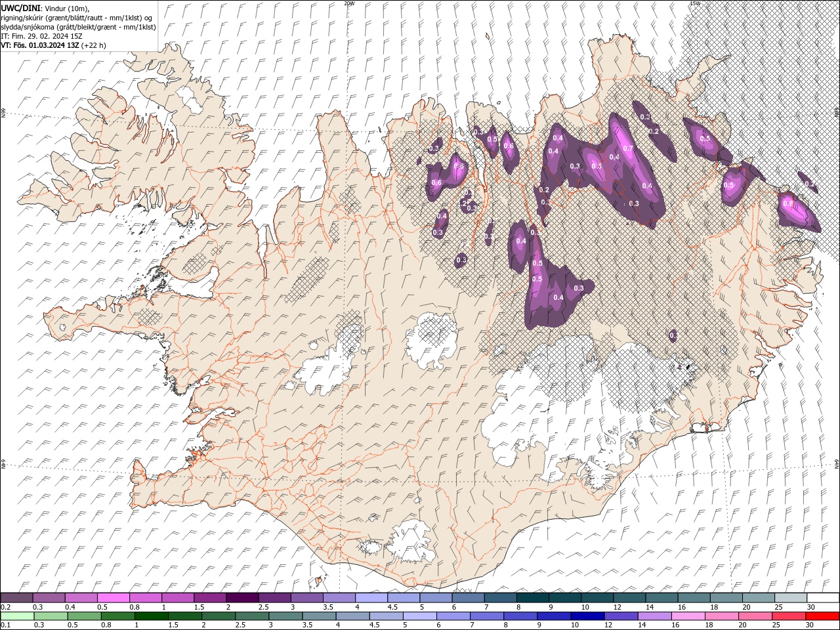Click the top-row legend swatch above 0.2
This screenshot has width=840, height=630.
point(17,598)
